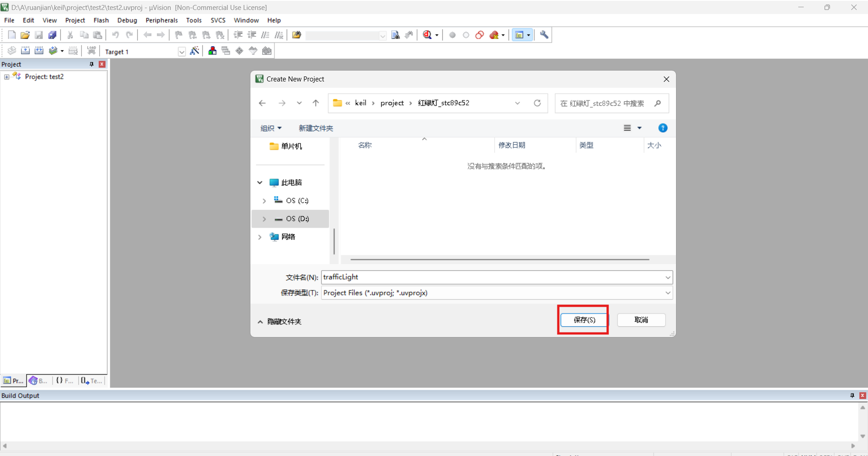Click the search box in save dialog
This screenshot has width=868, height=456.
612,104
